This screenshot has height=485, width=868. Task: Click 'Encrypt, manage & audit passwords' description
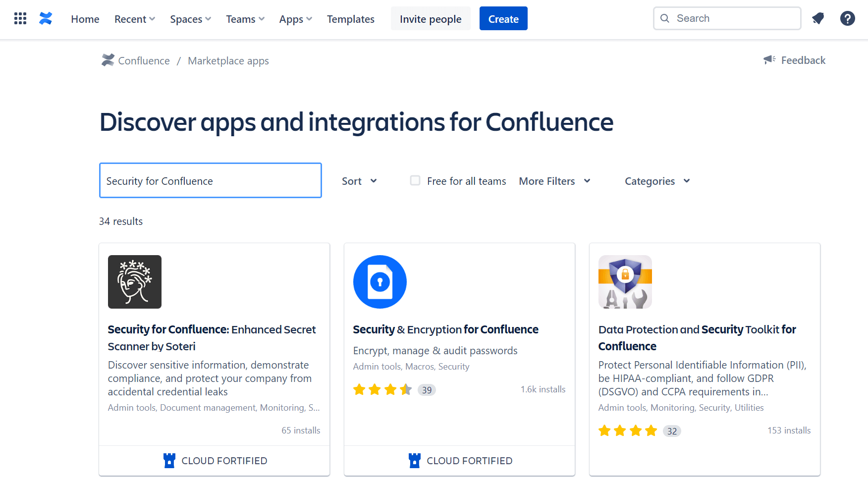(x=435, y=351)
